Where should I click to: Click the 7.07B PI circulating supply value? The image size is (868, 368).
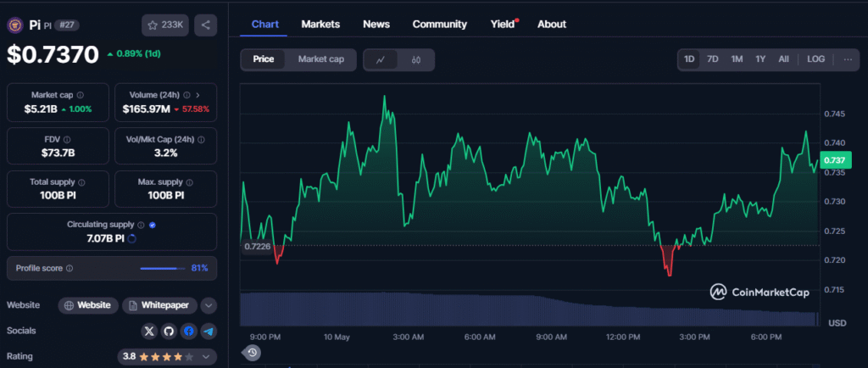104,239
